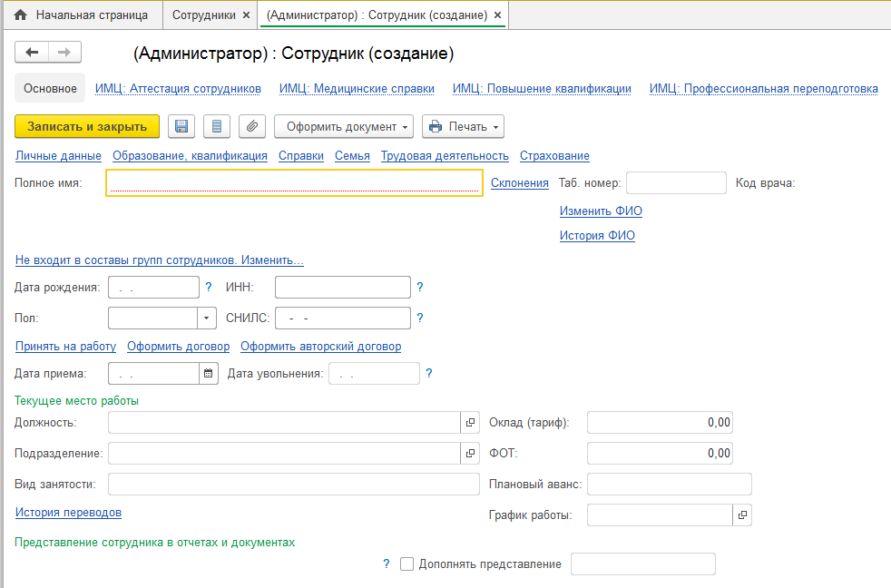Click inside the Полное имя input field
The width and height of the screenshot is (891, 588).
coord(290,182)
